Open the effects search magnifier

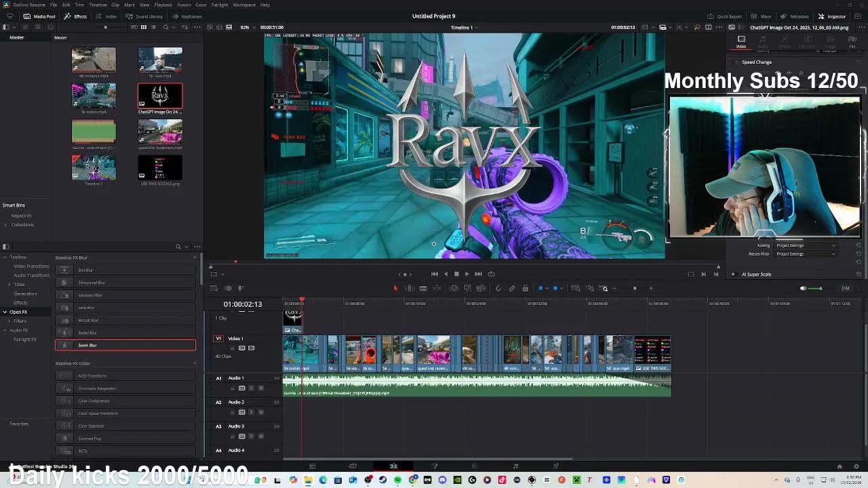pos(178,247)
